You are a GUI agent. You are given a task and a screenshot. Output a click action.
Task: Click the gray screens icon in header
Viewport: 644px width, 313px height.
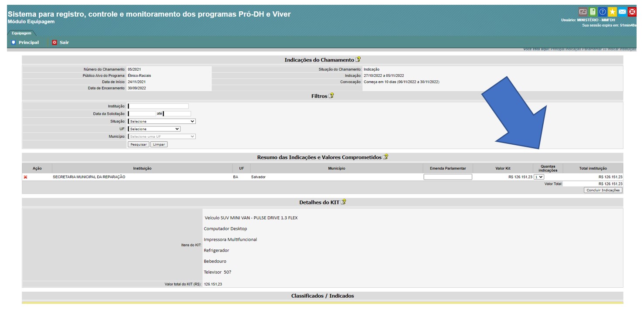point(583,12)
